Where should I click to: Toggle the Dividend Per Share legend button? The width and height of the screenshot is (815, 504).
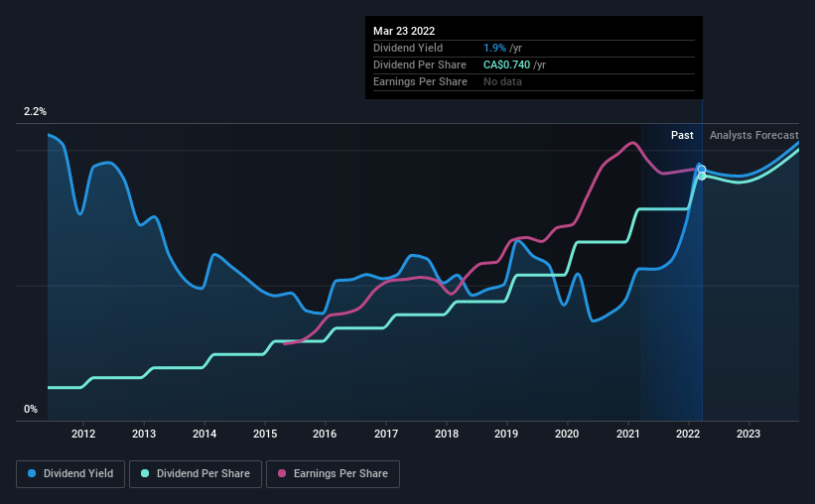point(196,474)
